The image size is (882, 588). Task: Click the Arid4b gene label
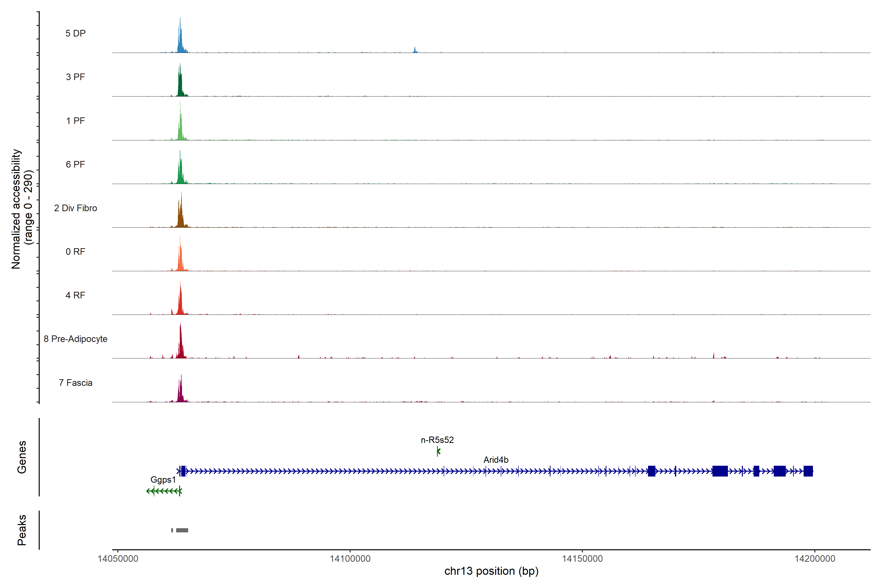click(x=496, y=460)
